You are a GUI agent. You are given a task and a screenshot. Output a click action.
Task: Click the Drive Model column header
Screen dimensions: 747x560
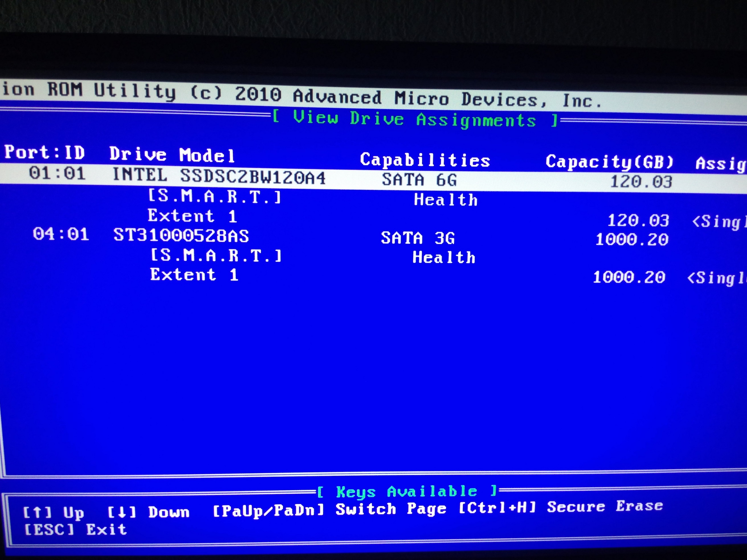172,155
